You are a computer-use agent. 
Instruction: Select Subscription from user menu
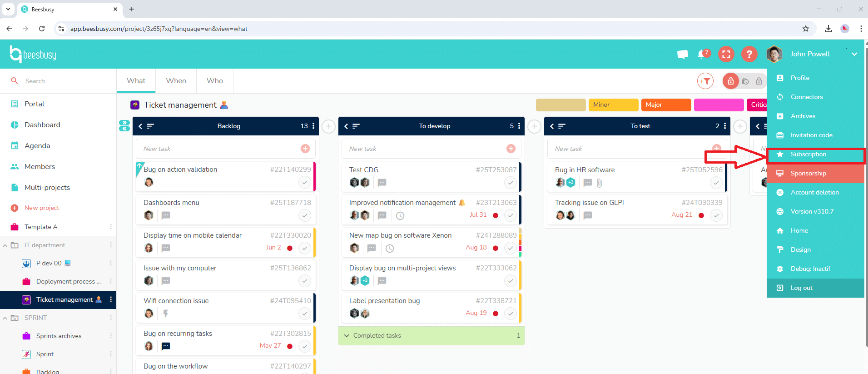click(x=808, y=155)
